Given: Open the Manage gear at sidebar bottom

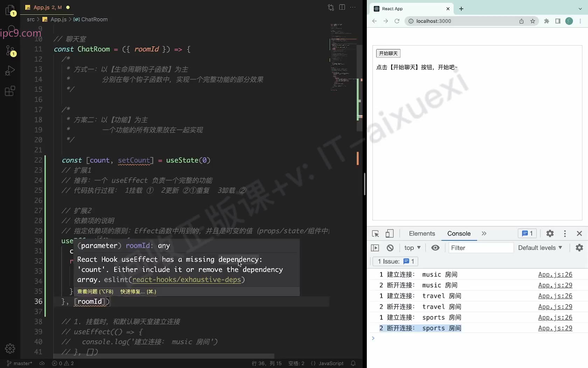Looking at the screenshot, I should pos(10,348).
